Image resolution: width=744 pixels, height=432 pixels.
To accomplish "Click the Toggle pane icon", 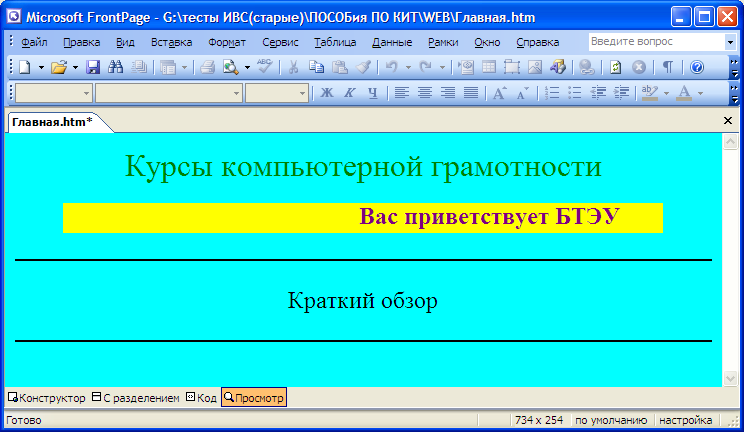I will pos(168,67).
